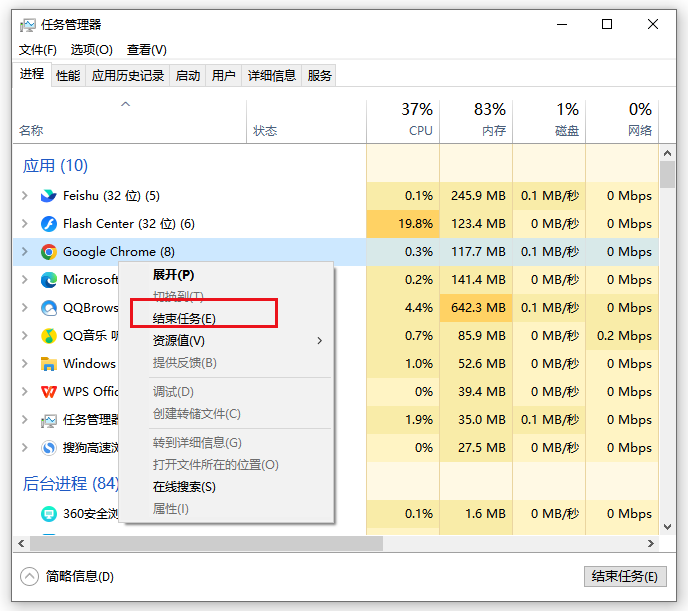Sort by the 名称 column header
Image resolution: width=688 pixels, height=611 pixels.
click(x=130, y=121)
